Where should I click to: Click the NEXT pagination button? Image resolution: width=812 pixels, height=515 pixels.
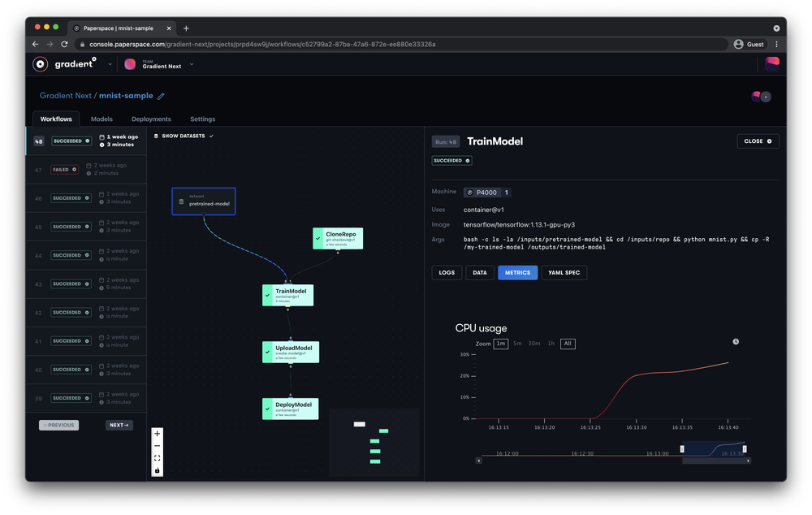coord(119,425)
